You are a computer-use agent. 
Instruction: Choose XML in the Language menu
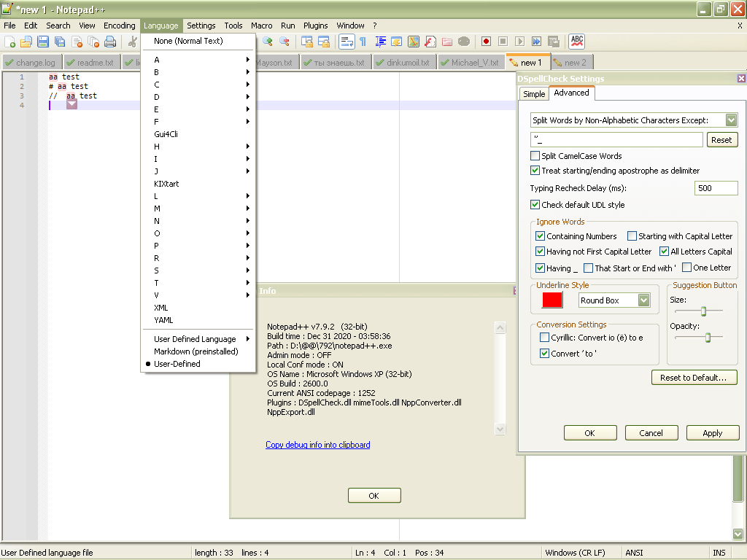(198, 308)
